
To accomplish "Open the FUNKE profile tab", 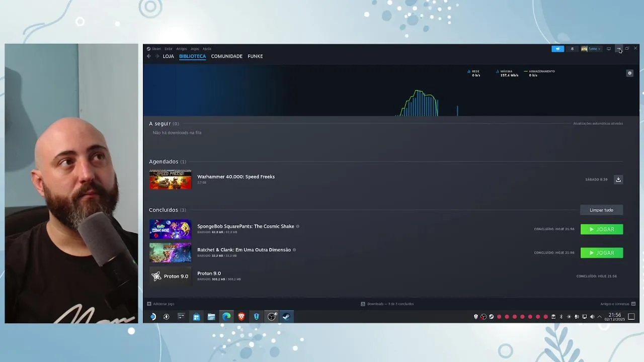I will [x=255, y=56].
